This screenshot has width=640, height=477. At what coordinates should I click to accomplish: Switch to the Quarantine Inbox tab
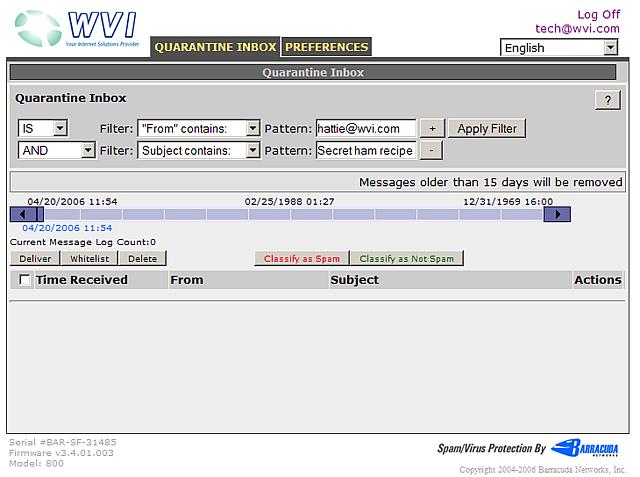click(x=215, y=47)
